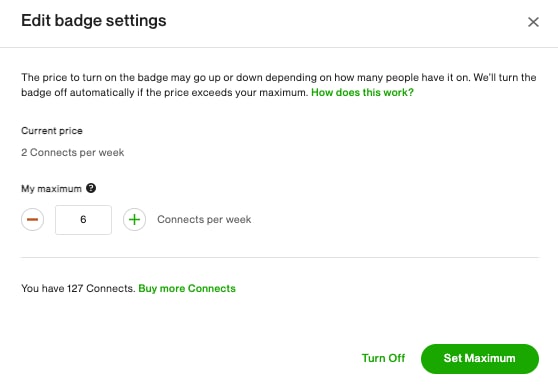This screenshot has width=558, height=389.
Task: Close the Edit badge settings dialog
Action: tap(533, 22)
